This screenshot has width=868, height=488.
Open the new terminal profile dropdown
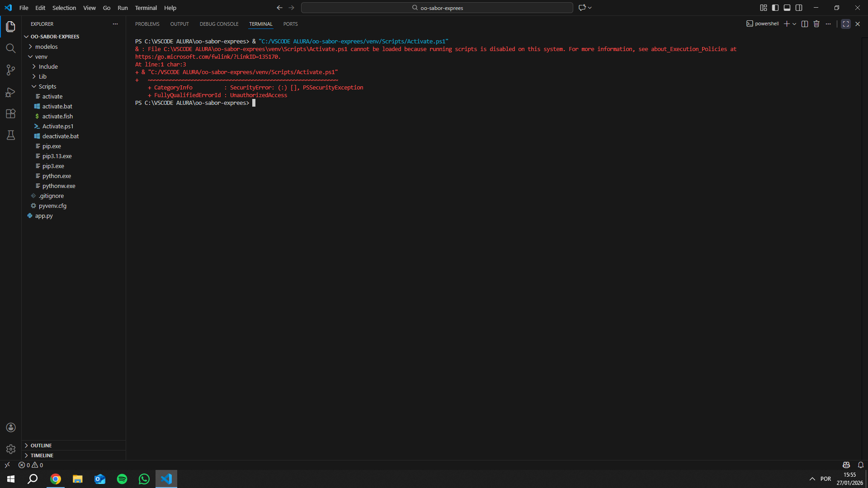click(794, 24)
